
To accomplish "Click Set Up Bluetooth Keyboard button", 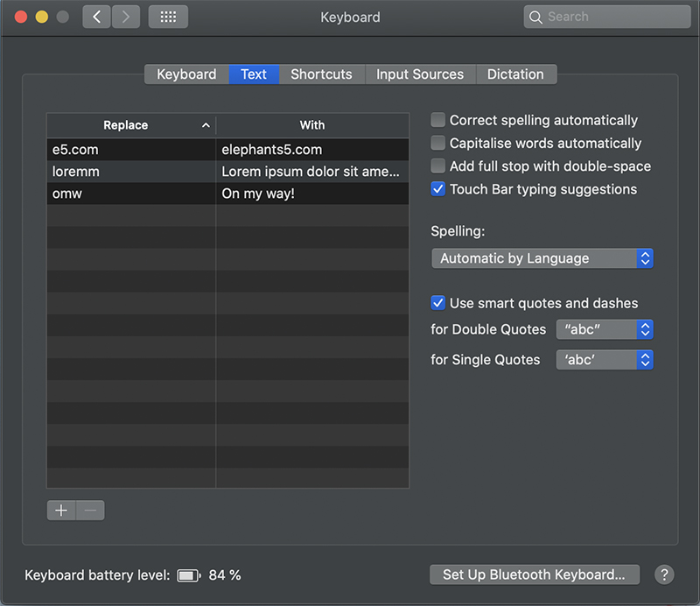I will tap(535, 574).
